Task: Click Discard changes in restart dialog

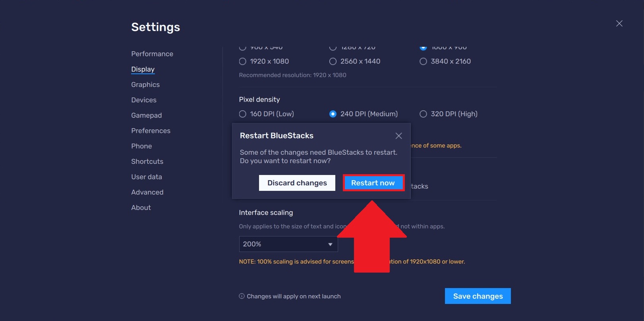Action: [x=297, y=183]
